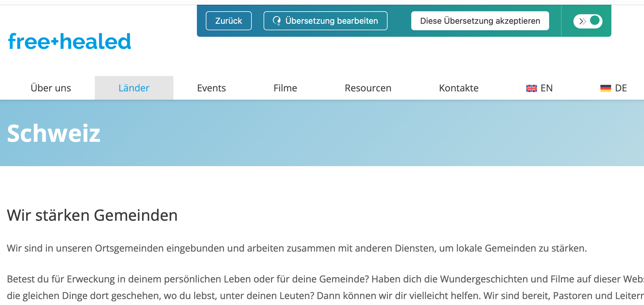This screenshot has width=644, height=305.
Task: Click the free+healed logo
Action: (70, 41)
